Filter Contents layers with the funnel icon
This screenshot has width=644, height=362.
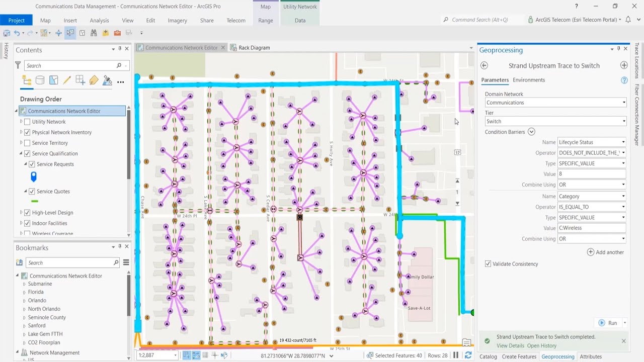pos(18,65)
